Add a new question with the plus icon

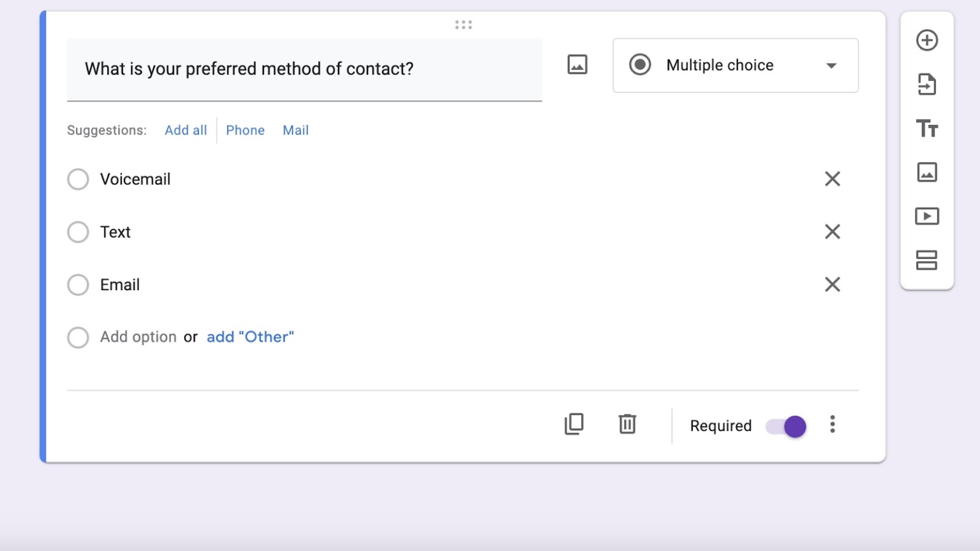[x=927, y=40]
